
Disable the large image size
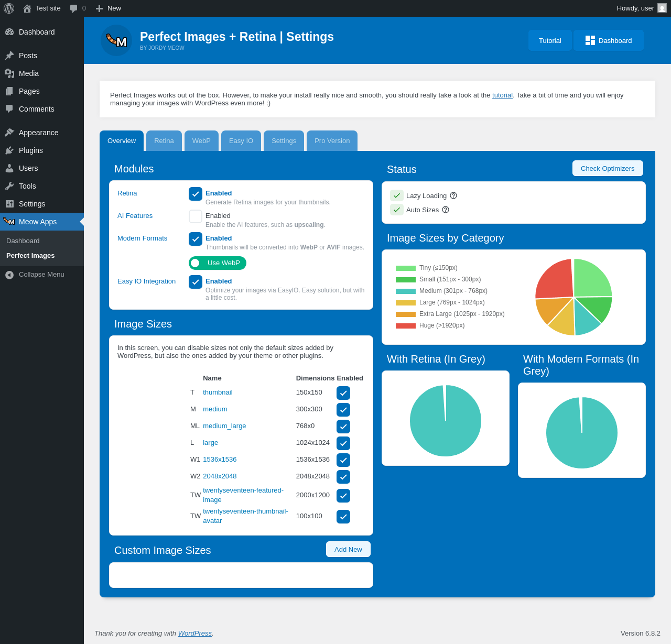pyautogui.click(x=343, y=443)
